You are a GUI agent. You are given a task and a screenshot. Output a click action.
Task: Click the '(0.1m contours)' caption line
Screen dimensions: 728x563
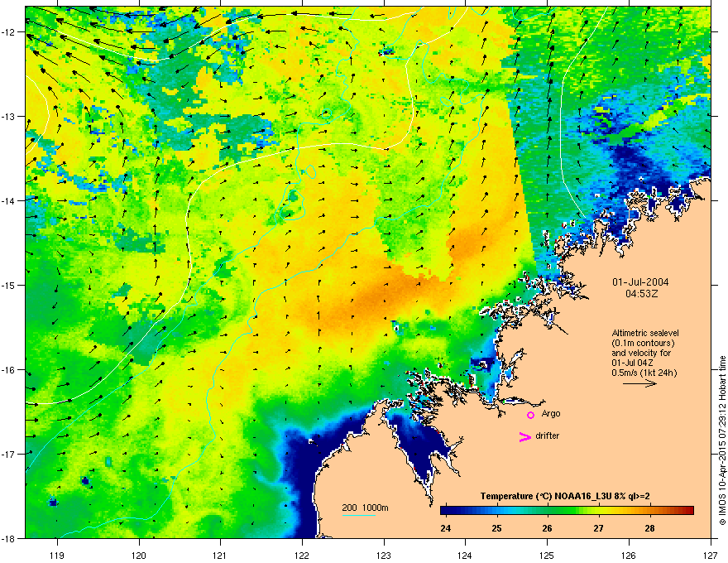pos(643,344)
